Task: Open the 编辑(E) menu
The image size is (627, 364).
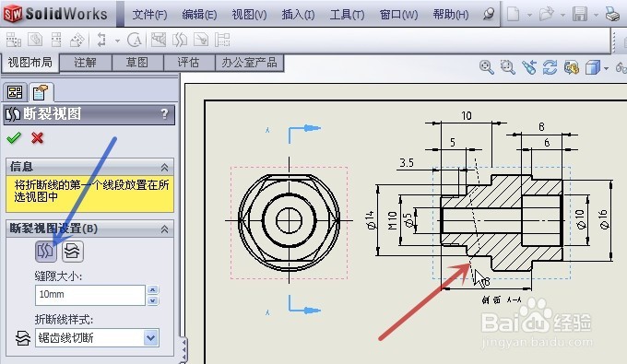Action: pyautogui.click(x=199, y=15)
